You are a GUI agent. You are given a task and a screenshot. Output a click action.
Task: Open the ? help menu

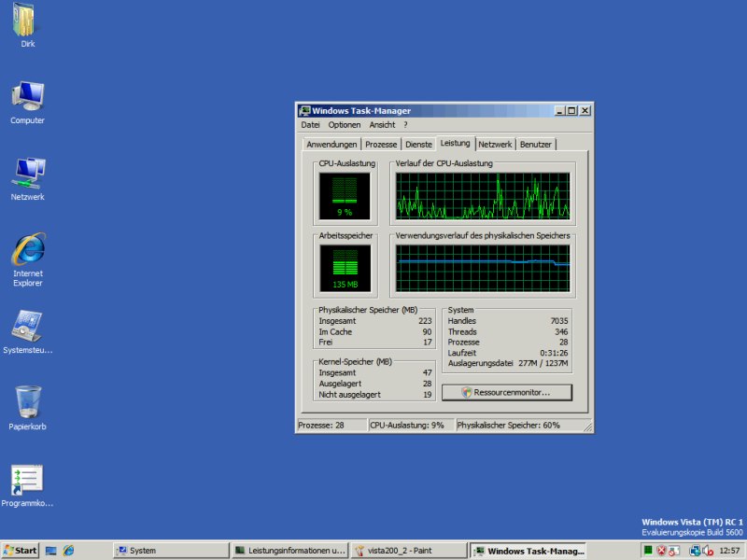[405, 125]
